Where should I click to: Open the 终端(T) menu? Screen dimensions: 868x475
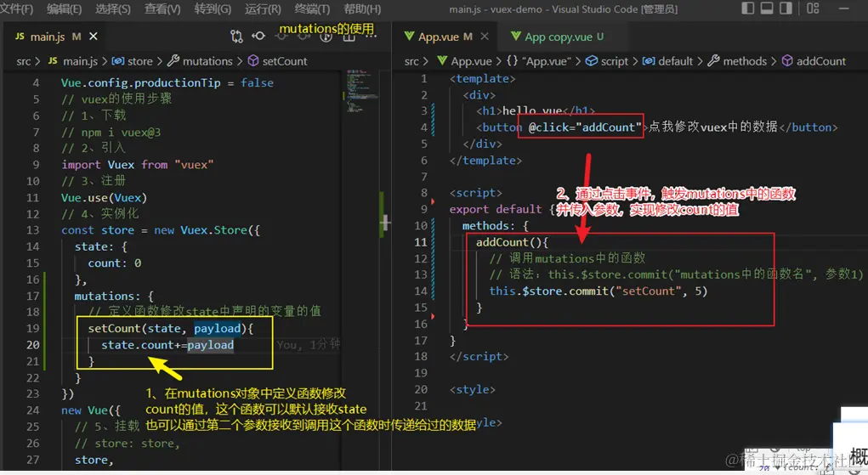point(312,8)
